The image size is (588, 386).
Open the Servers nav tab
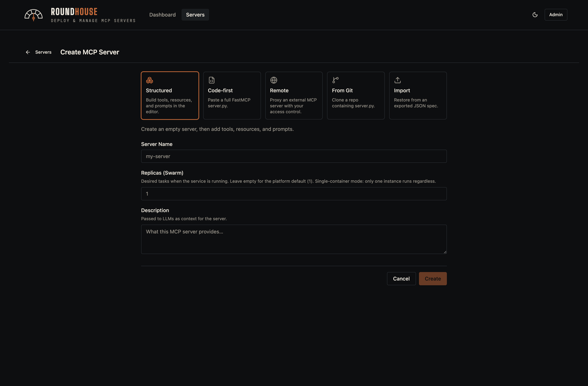[195, 15]
